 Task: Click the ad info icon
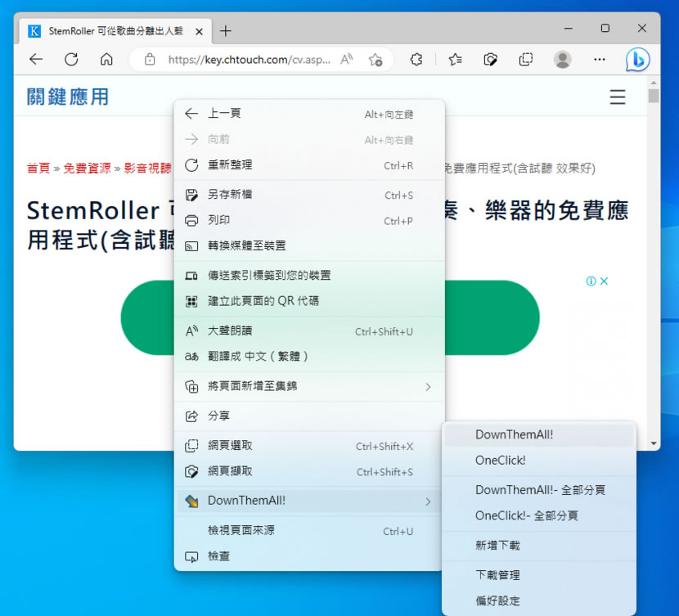tap(591, 281)
